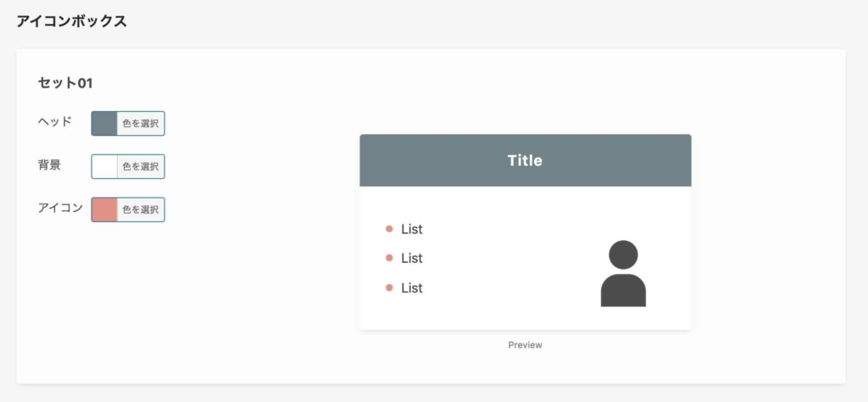Click the person silhouette icon in preview
This screenshot has height=402, width=868.
coord(623,273)
